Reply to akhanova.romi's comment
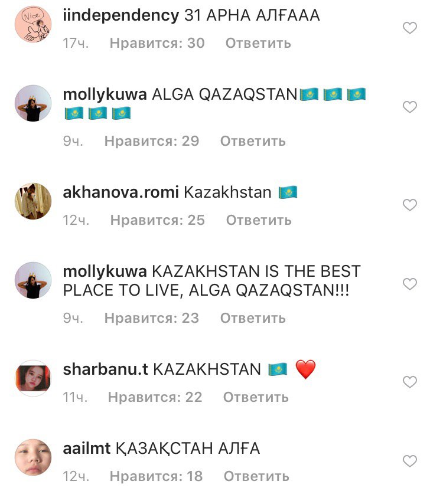This screenshot has width=443, height=504. click(259, 220)
